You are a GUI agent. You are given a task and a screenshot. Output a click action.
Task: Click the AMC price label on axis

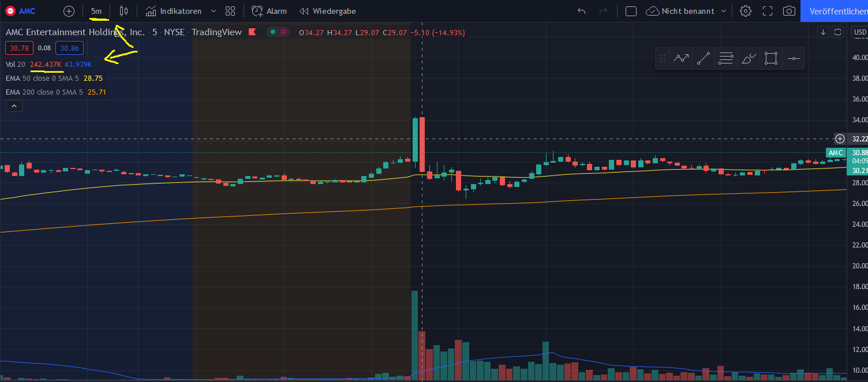click(836, 152)
